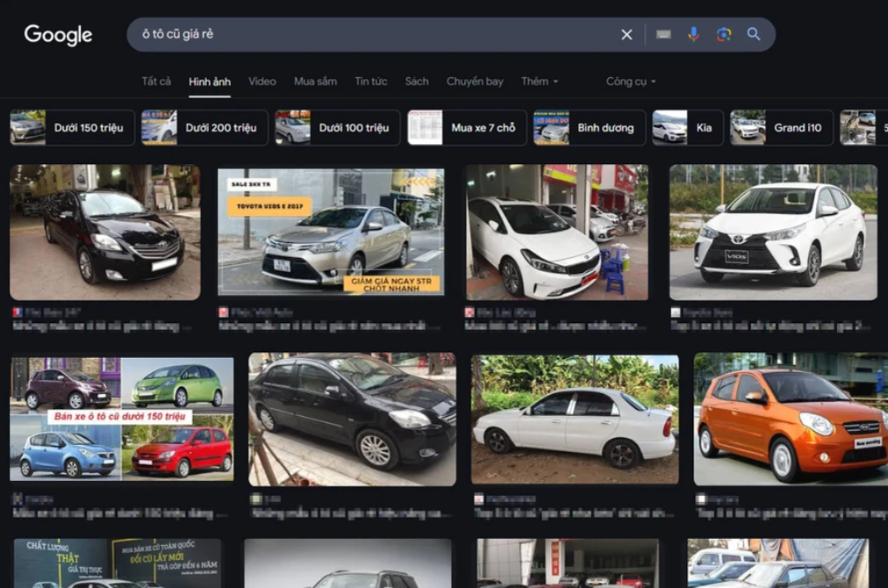Click the Google logo
This screenshot has width=888, height=588.
point(58,35)
